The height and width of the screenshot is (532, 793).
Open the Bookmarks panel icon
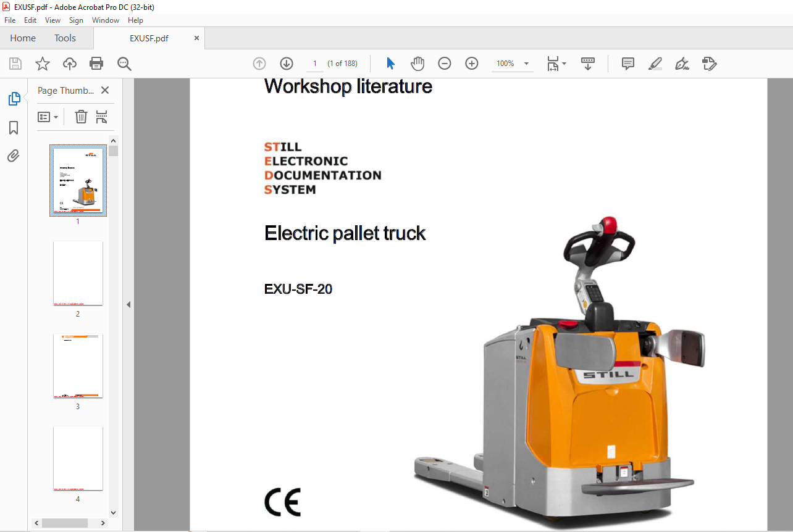14,128
